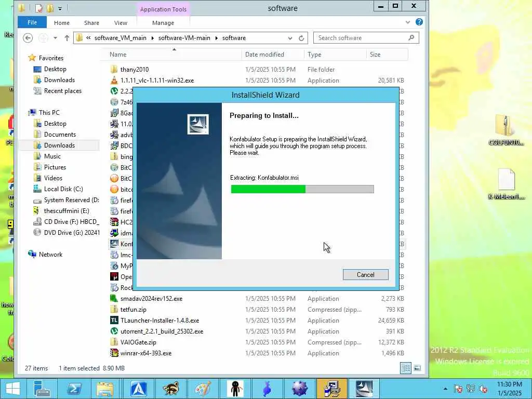The width and height of the screenshot is (532, 399).
Task: Select TLauncher-Installer-1.4.8.exe
Action: pyautogui.click(x=160, y=320)
